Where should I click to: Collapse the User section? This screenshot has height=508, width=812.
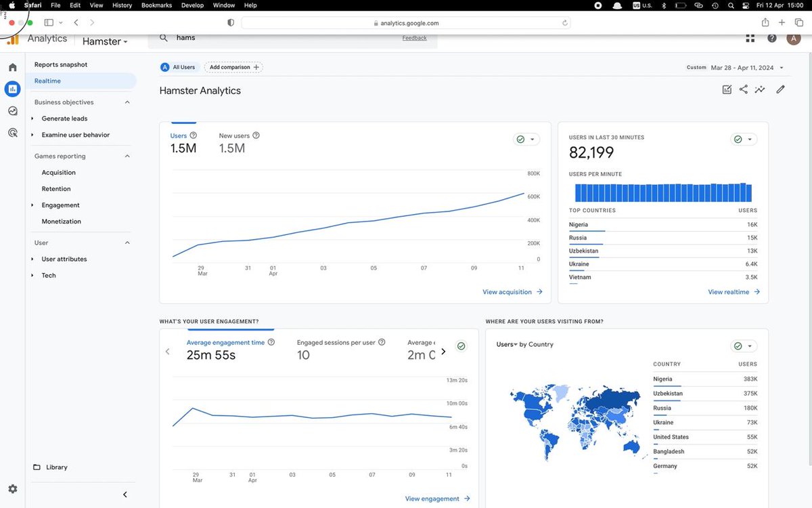(x=127, y=242)
